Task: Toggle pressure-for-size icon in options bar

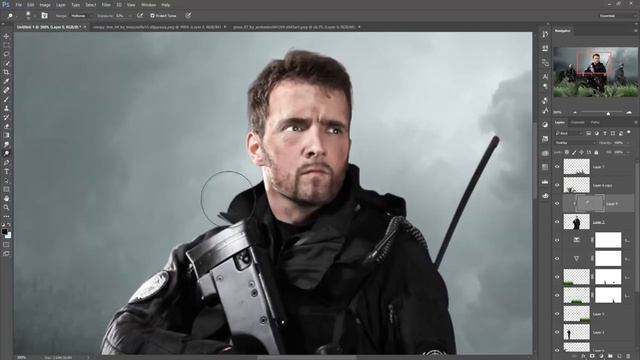Action: tap(188, 16)
